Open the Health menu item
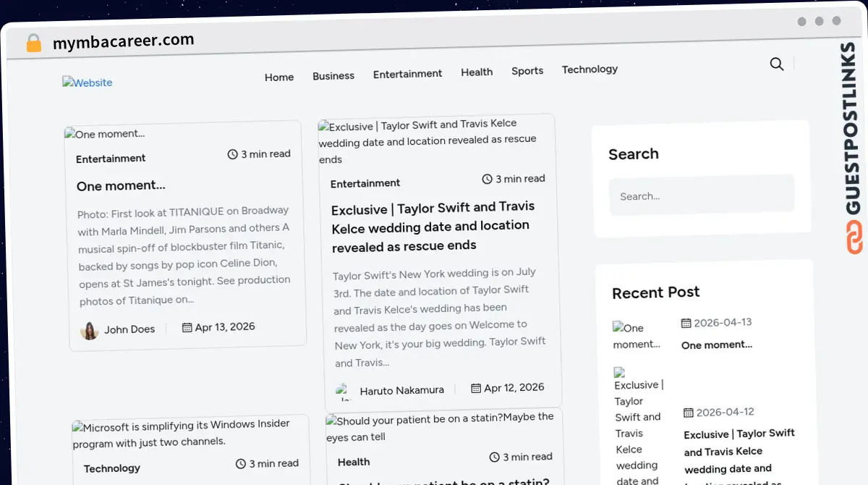Screen dimensions: 868x485 pyautogui.click(x=477, y=72)
